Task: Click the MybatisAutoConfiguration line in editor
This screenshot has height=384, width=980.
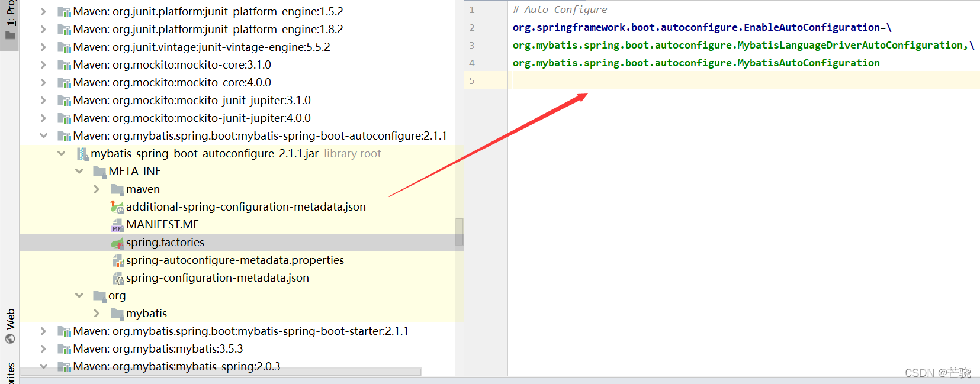Action: (696, 63)
